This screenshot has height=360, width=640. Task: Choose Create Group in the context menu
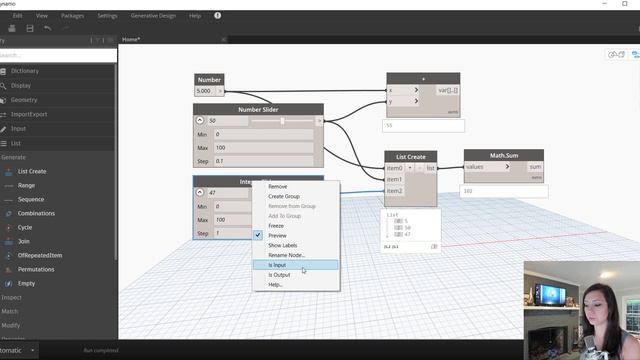[296, 196]
